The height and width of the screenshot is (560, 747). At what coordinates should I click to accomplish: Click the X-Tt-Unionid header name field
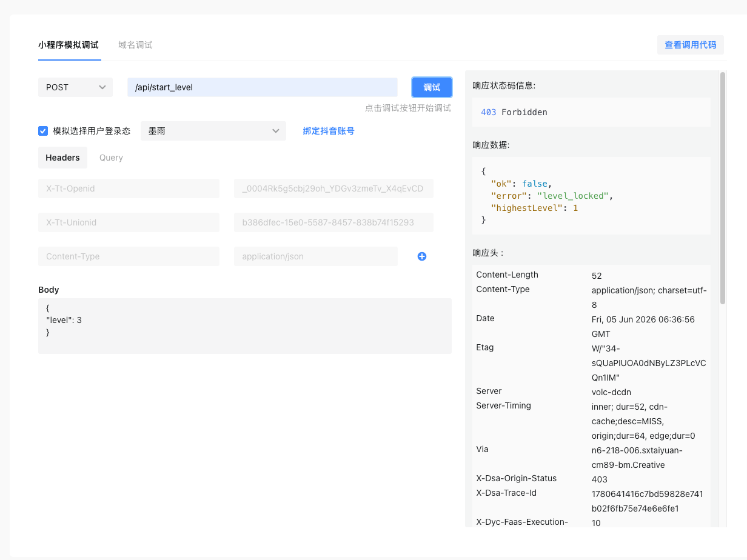coord(129,222)
